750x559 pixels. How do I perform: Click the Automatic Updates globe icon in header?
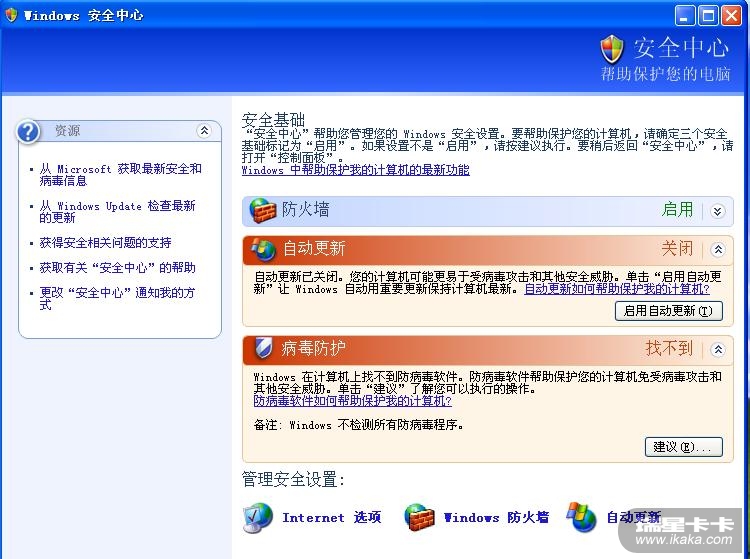(264, 249)
